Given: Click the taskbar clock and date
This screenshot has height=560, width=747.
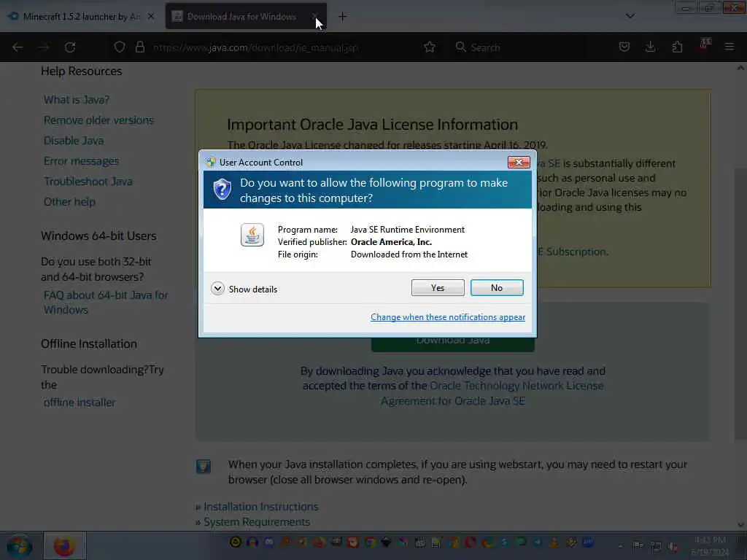Looking at the screenshot, I should pyautogui.click(x=710, y=545).
